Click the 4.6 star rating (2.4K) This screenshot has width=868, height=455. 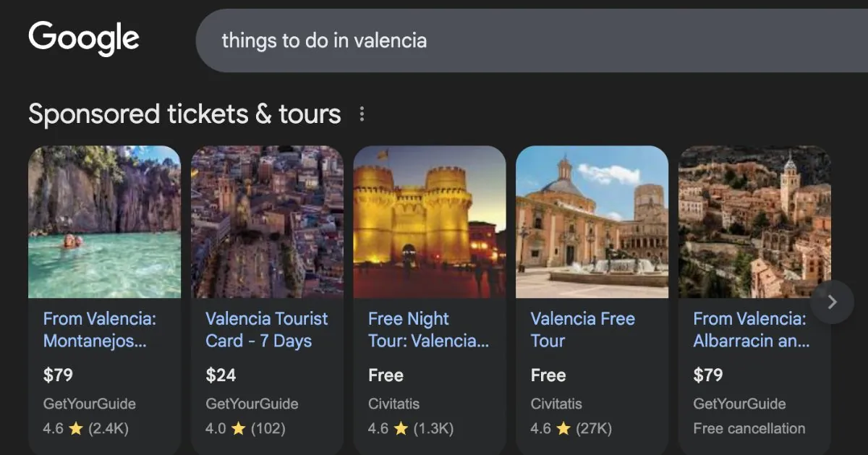[x=85, y=428]
